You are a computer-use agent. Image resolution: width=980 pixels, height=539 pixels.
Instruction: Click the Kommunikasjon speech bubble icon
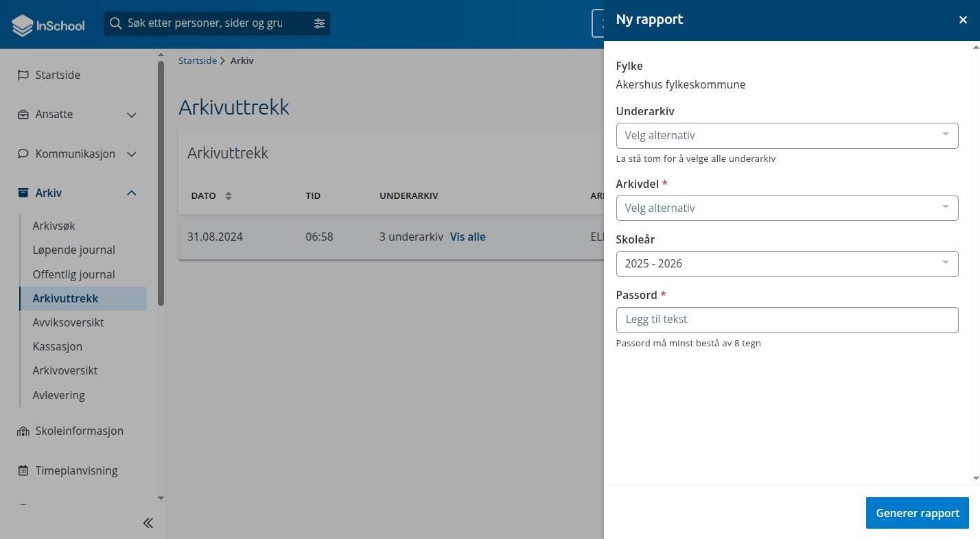23,154
